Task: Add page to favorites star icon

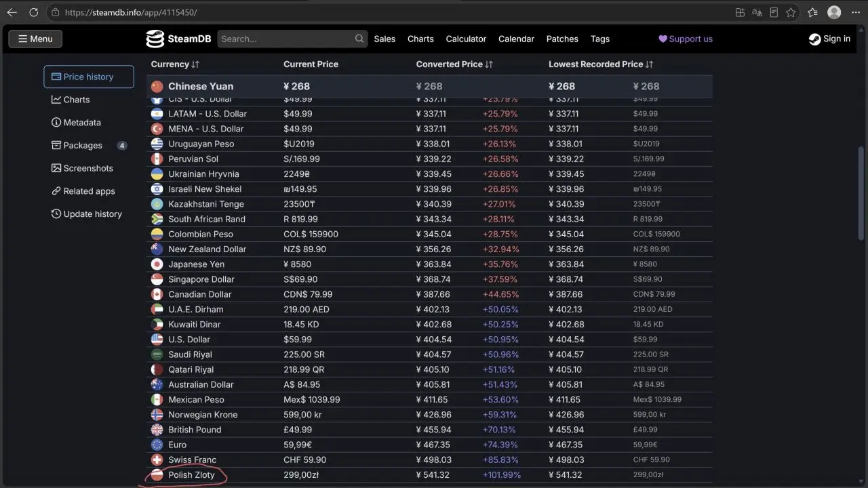Action: 791,12
